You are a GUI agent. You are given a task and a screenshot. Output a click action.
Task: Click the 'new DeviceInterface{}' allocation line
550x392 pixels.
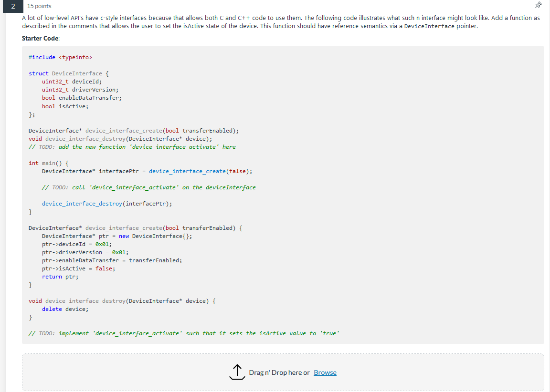click(x=117, y=236)
